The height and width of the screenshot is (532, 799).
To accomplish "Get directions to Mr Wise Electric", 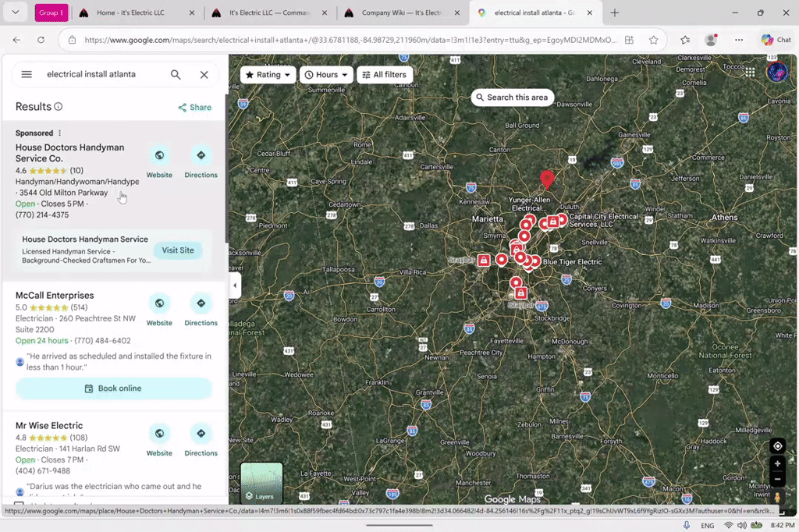I will click(201, 434).
